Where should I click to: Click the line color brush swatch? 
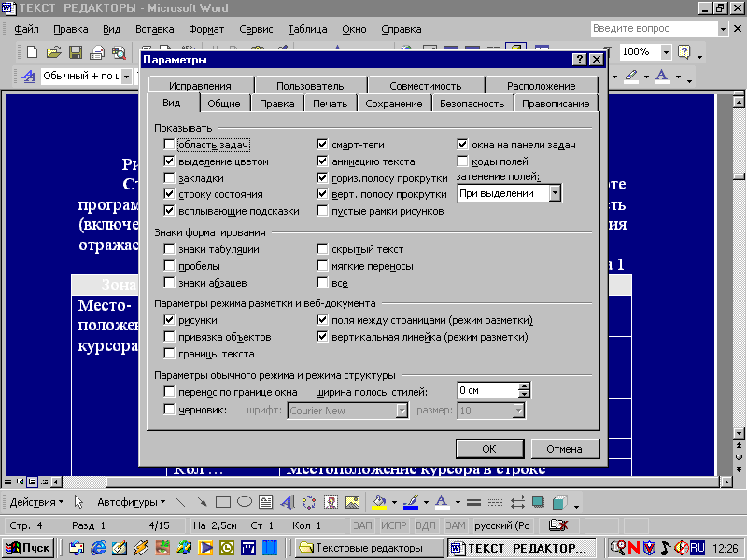(x=411, y=502)
